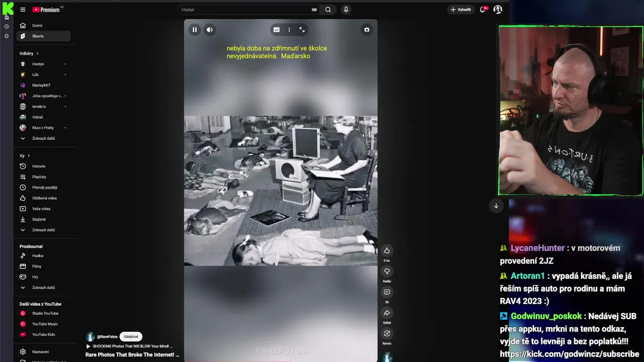The width and height of the screenshot is (644, 362).
Task: Share the Short via Sdílet
Action: [387, 313]
